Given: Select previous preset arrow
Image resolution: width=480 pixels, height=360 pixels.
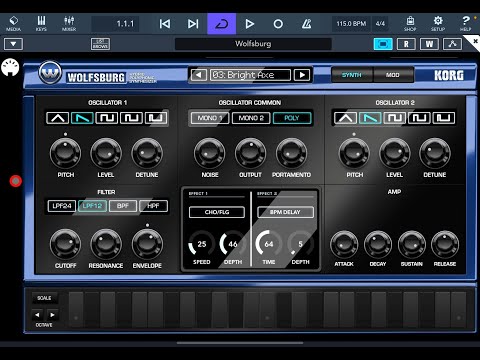Looking at the screenshot, I should tap(199, 75).
